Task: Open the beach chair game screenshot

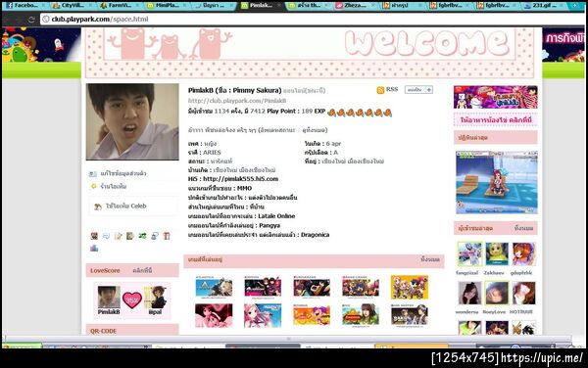Action: pos(497,182)
